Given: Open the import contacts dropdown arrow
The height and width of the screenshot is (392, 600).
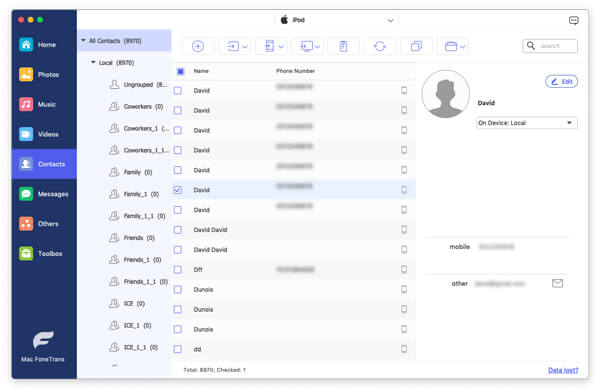Looking at the screenshot, I should pos(245,47).
